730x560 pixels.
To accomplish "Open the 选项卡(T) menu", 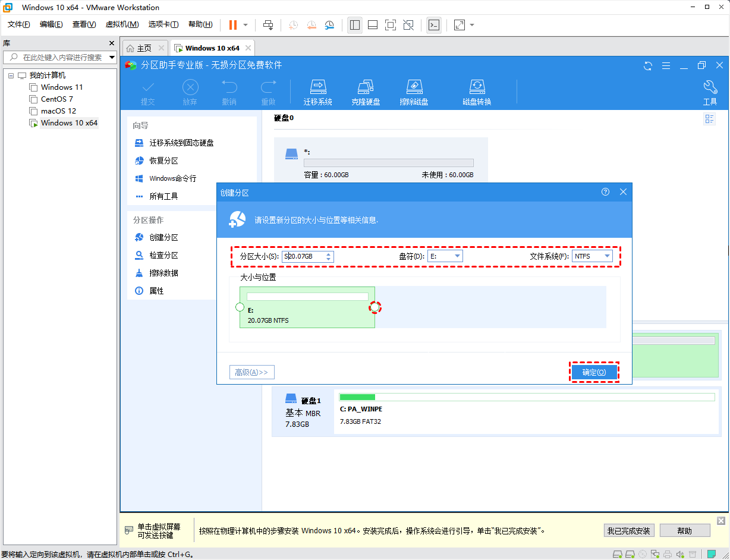I will (163, 24).
